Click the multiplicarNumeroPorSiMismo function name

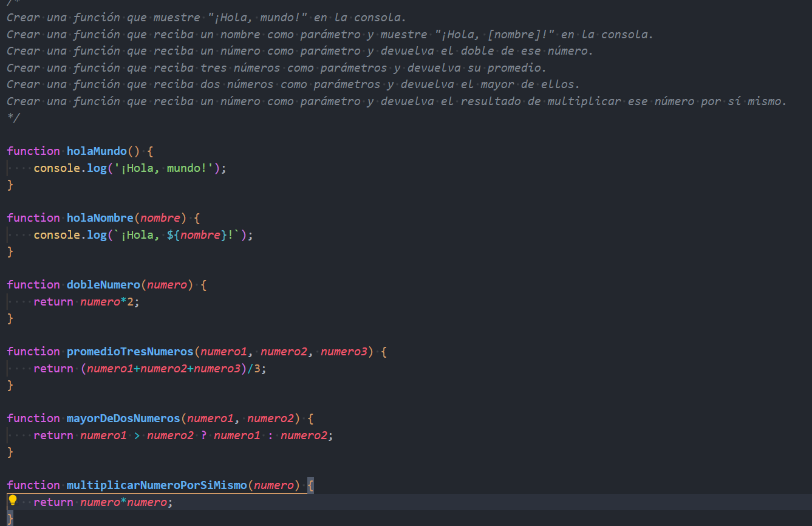[x=157, y=485]
